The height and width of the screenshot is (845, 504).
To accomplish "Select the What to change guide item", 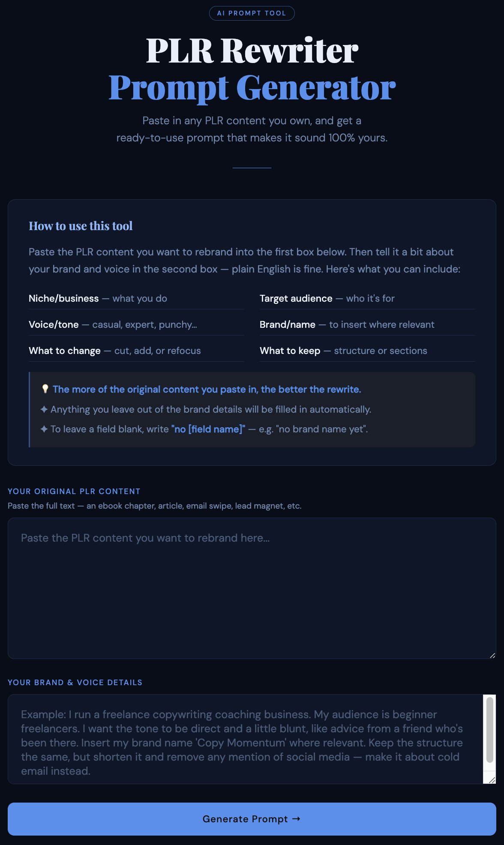I will click(136, 351).
